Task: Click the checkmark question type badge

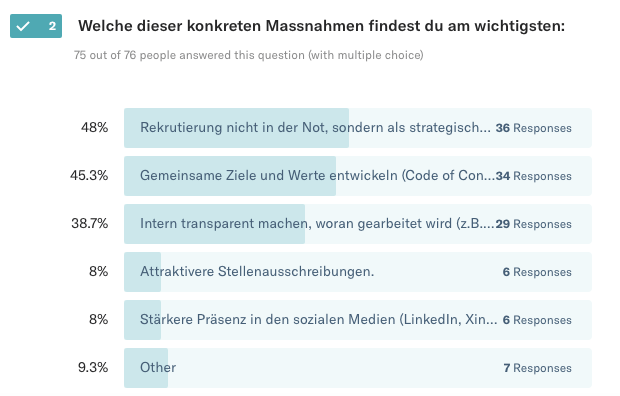Action: tap(36, 26)
